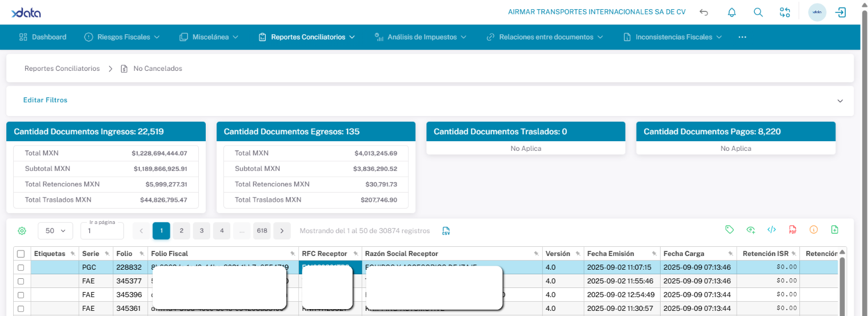Open the notifications bell in the header
Screen dimensions: 868x316
click(731, 13)
